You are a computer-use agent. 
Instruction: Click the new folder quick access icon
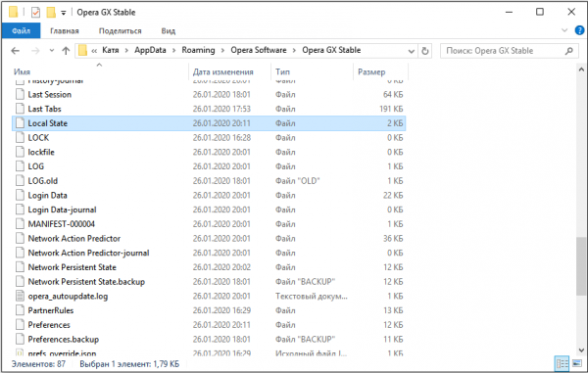[51, 13]
